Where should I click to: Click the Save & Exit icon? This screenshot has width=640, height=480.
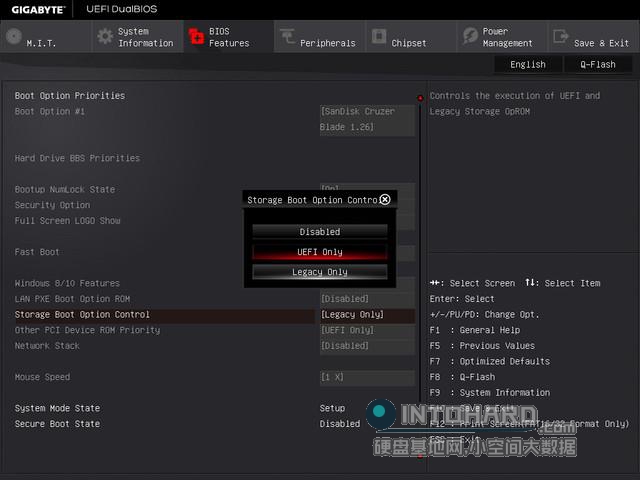pos(560,37)
